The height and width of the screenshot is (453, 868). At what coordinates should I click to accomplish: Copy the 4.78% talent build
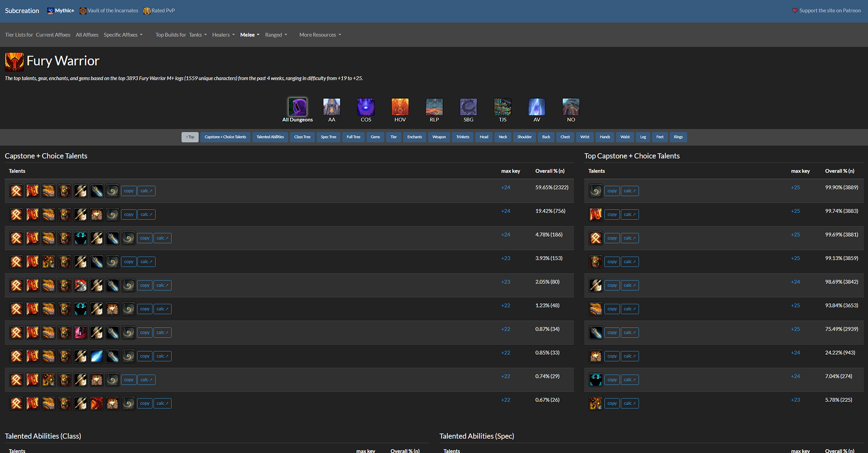coord(145,238)
